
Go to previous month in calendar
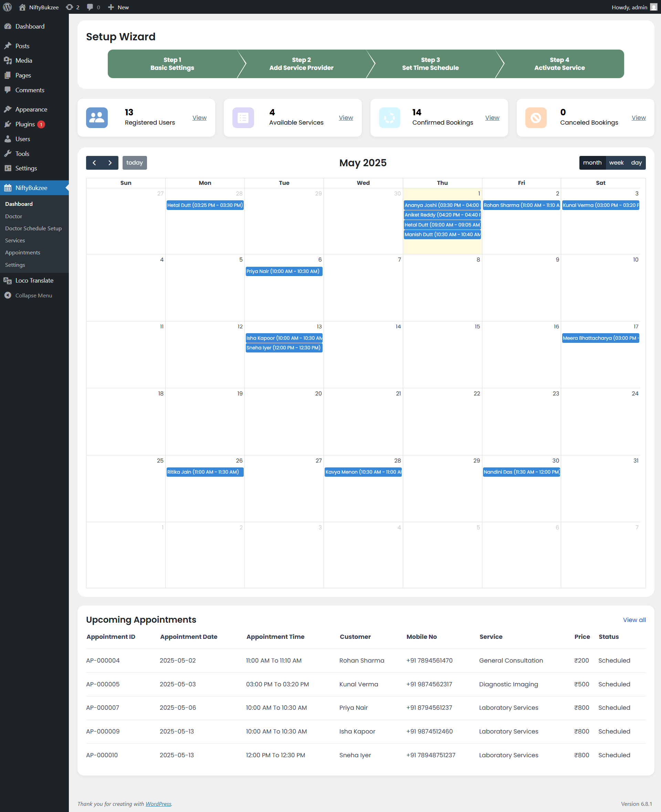coord(94,162)
